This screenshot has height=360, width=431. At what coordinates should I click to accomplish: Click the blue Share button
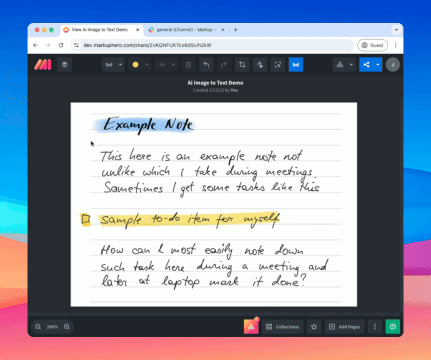(366, 65)
